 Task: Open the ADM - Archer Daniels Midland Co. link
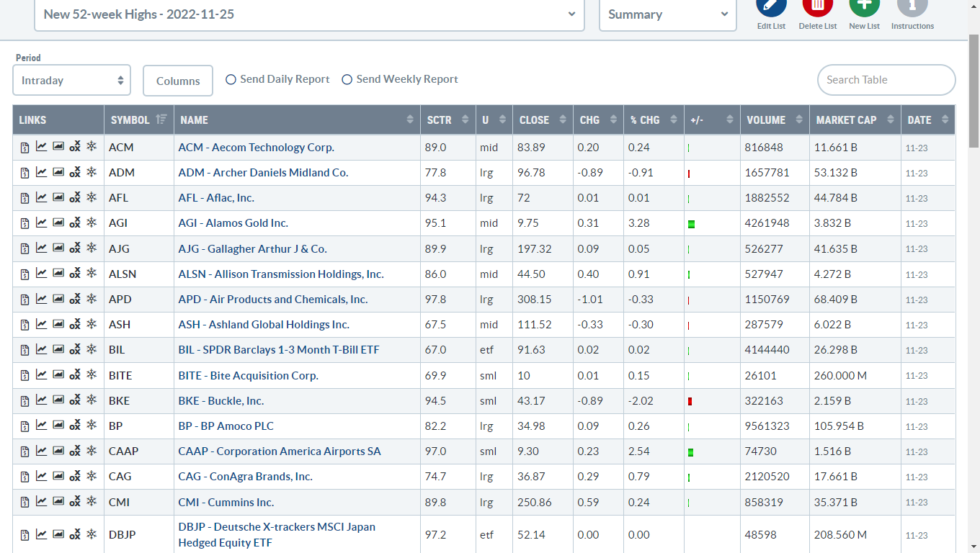[x=264, y=173]
